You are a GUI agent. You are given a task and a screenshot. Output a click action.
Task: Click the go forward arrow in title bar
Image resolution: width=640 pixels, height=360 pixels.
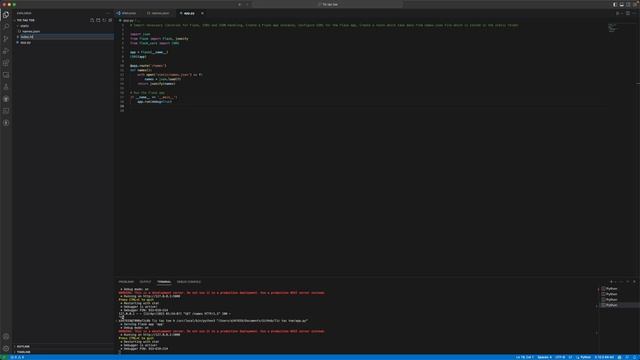click(x=247, y=4)
